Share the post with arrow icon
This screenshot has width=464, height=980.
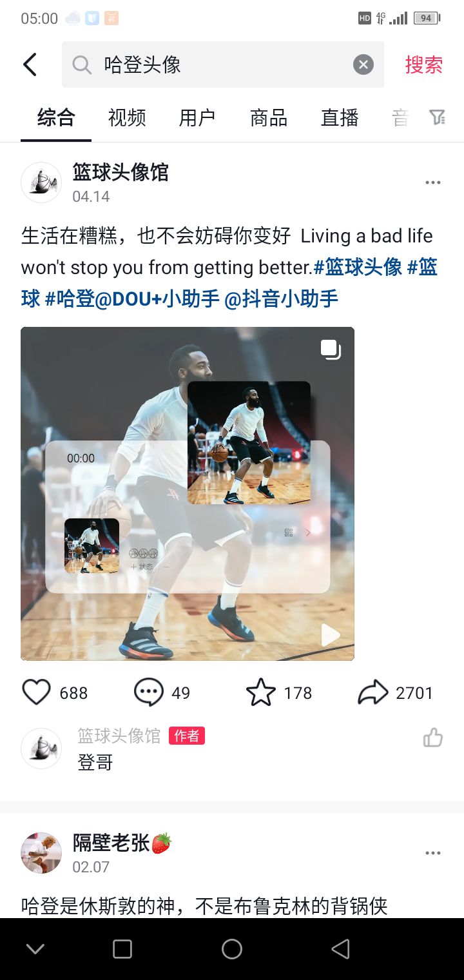(x=373, y=692)
